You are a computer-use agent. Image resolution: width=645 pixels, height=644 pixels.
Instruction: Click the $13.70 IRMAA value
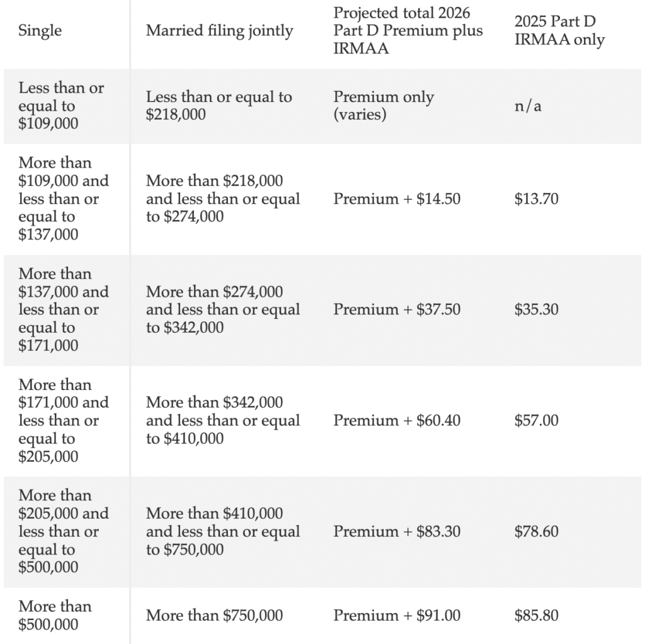(x=536, y=199)
